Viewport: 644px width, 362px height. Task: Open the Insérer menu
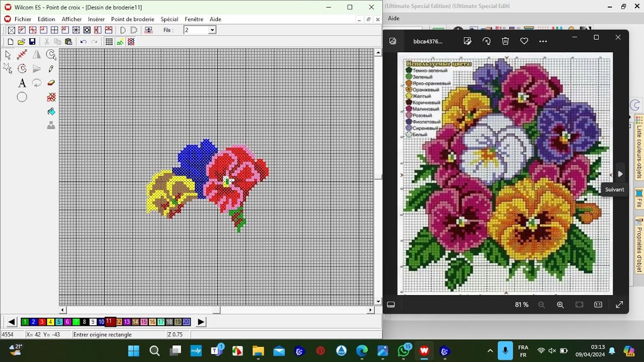tap(97, 19)
